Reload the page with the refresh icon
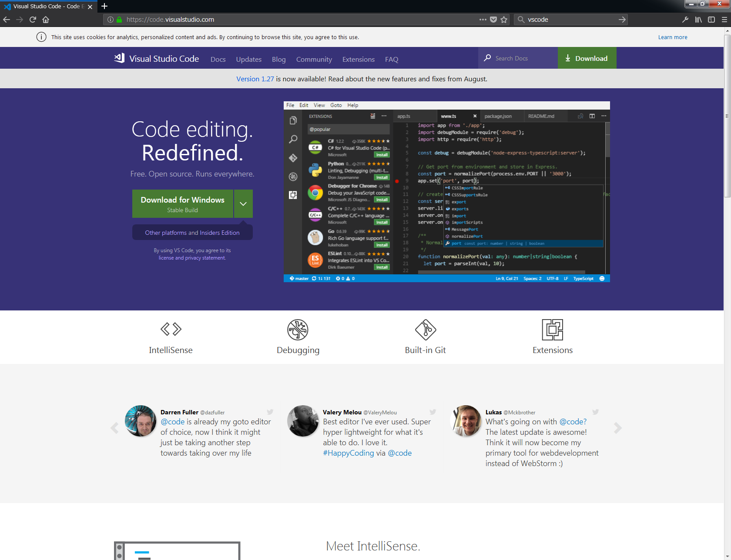 (33, 19)
